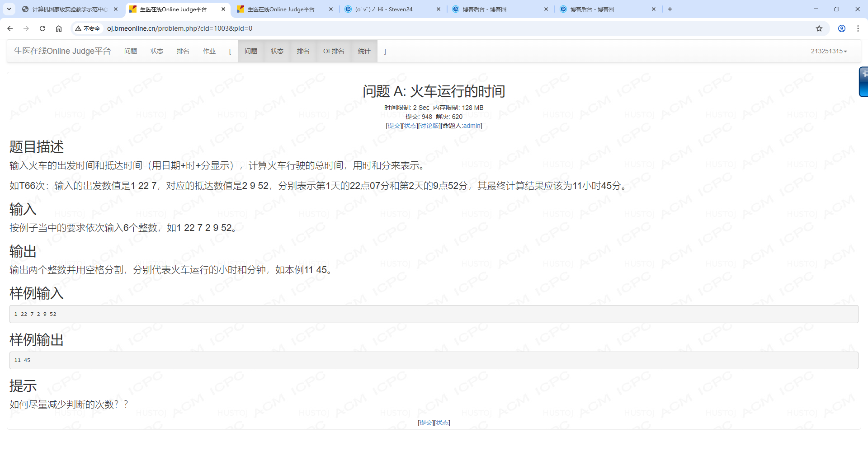Viewport: 868px width, 470px height.
Task: Click the 题目描述 heading
Action: coord(37,147)
